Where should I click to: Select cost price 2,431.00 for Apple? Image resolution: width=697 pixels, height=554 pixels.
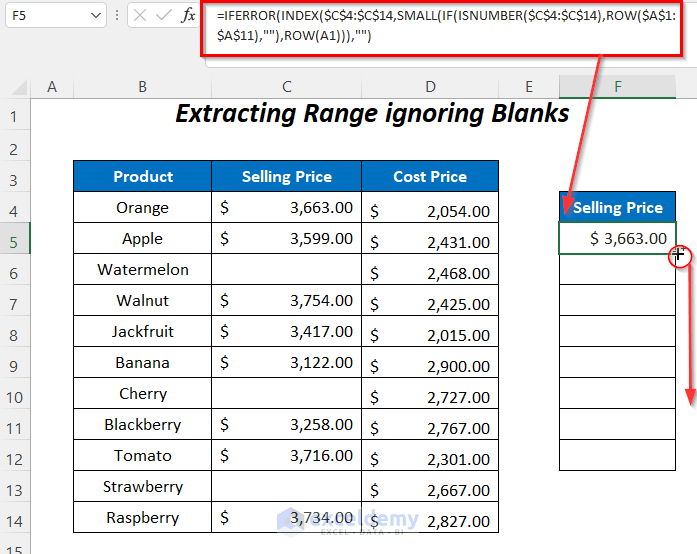(x=430, y=239)
